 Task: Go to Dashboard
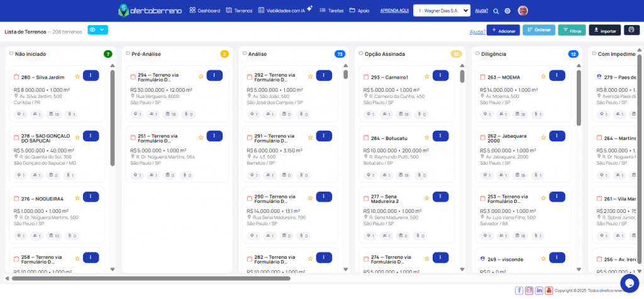point(205,11)
